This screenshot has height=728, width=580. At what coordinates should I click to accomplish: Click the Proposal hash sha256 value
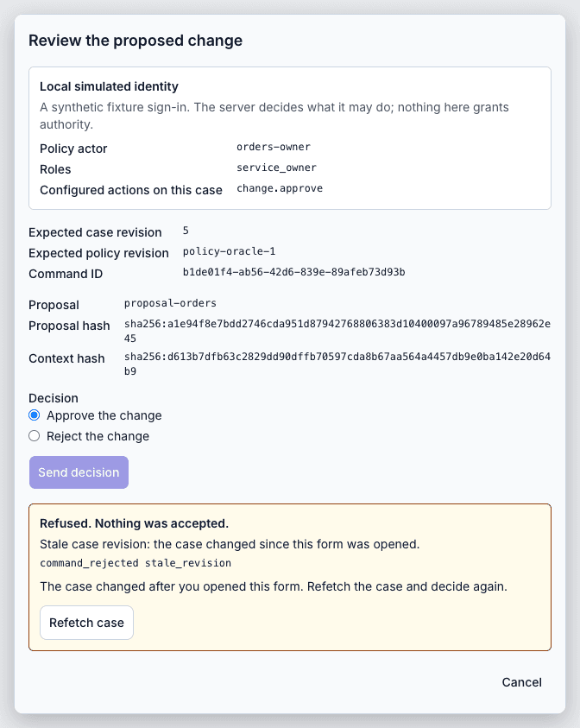click(x=337, y=331)
